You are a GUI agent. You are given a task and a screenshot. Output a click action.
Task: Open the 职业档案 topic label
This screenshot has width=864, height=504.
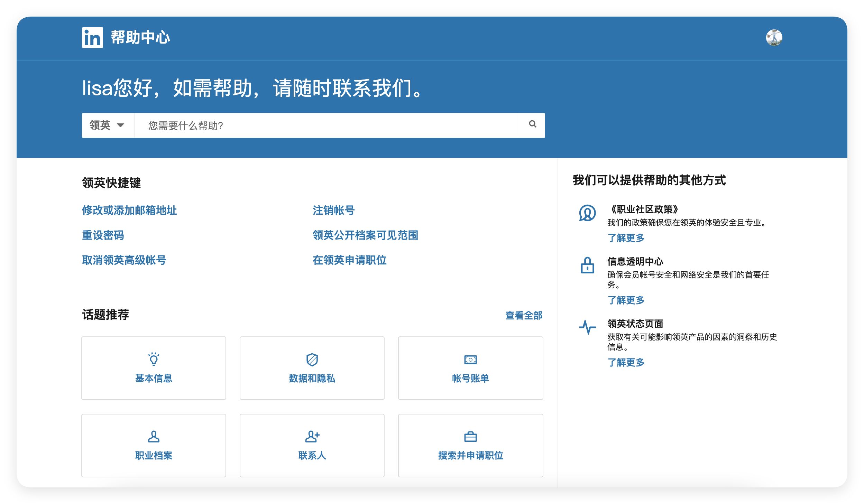pyautogui.click(x=154, y=455)
